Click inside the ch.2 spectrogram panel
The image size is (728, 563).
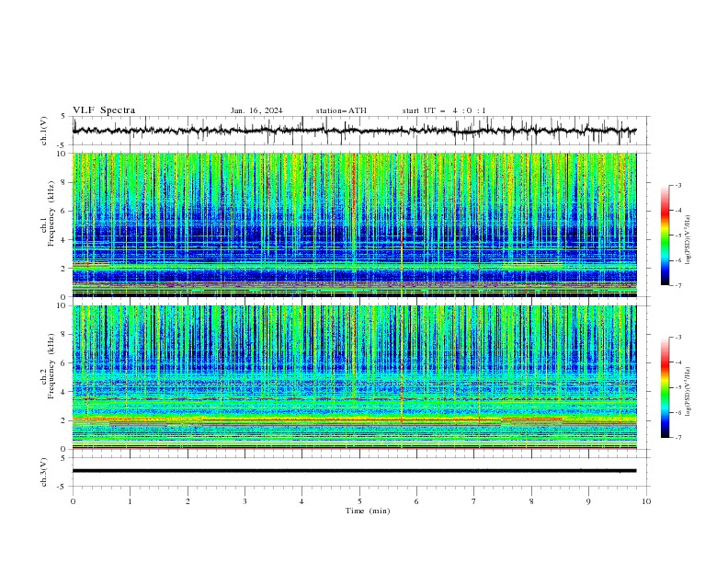354,377
